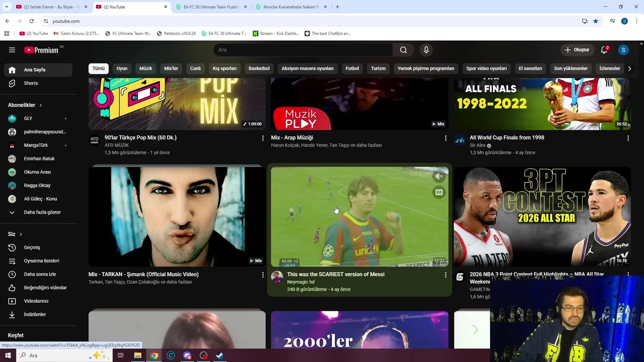The height and width of the screenshot is (362, 644).
Task: Open the notifications bell
Action: pos(604,50)
